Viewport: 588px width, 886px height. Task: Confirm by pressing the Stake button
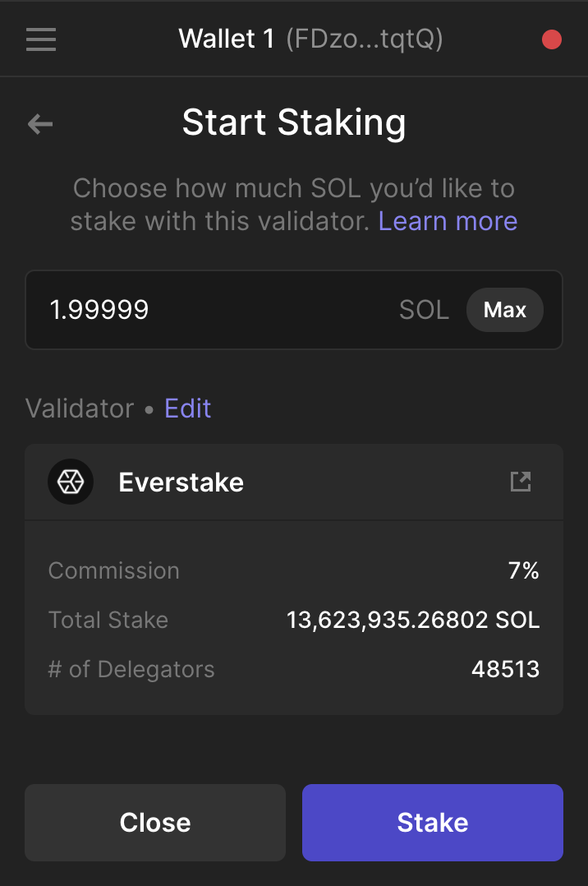tap(432, 823)
